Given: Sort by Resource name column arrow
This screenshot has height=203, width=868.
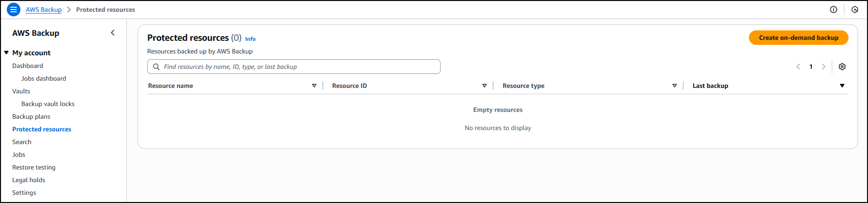Looking at the screenshot, I should (x=314, y=86).
